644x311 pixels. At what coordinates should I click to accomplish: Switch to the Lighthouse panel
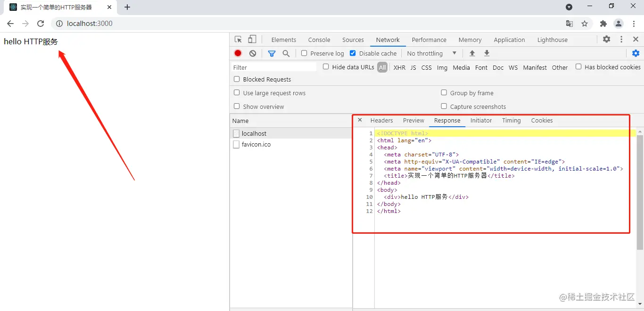pos(553,40)
